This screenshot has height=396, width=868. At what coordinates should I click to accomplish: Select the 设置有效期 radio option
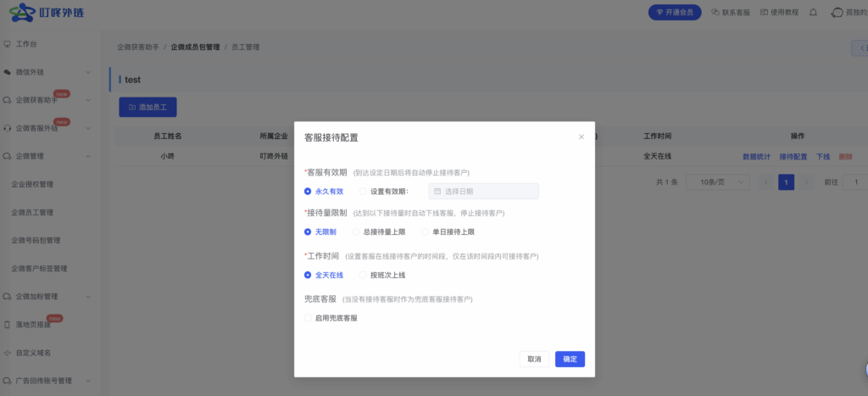tap(364, 192)
